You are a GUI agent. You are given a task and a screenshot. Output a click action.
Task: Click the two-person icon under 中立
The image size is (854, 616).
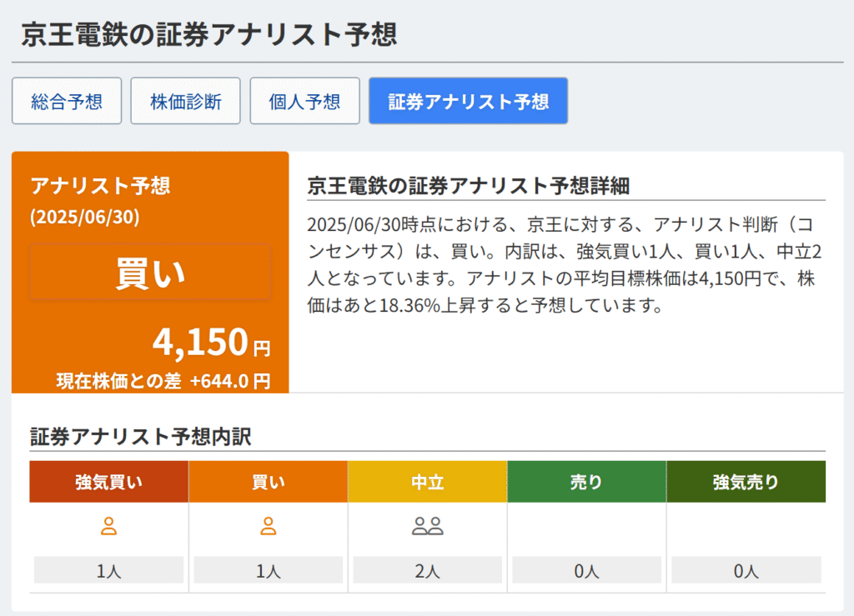[x=428, y=526]
